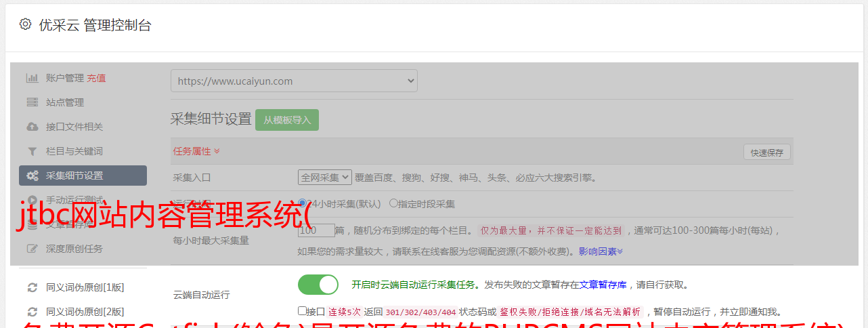The image size is (868, 328).
Task: Click the cloud upload icon for 接口文件相关
Action: pos(32,127)
